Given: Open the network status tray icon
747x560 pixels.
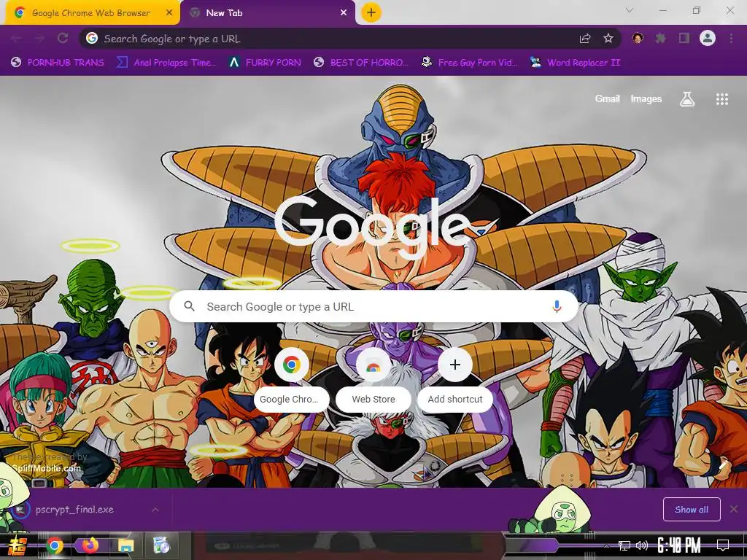Looking at the screenshot, I should (x=624, y=545).
